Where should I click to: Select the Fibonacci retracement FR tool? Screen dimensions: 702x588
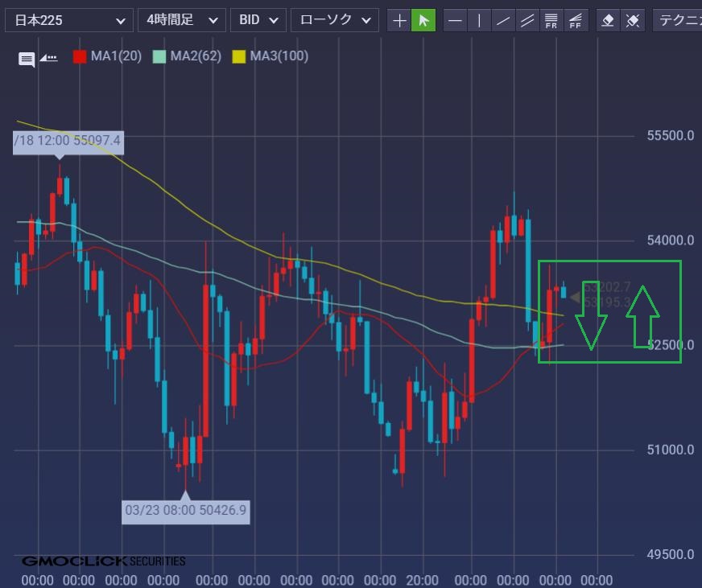[551, 20]
